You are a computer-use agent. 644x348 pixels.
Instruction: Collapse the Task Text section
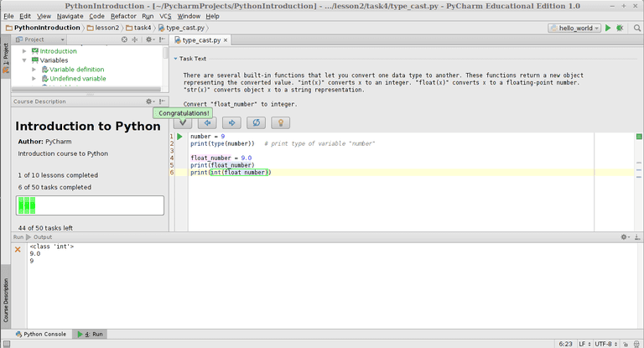pos(176,59)
